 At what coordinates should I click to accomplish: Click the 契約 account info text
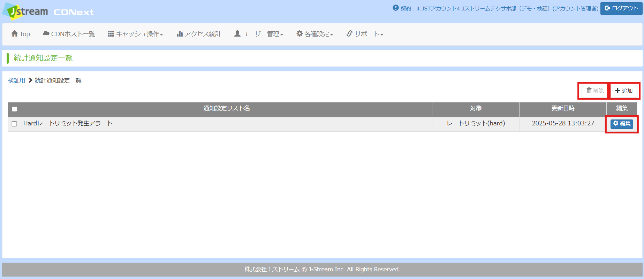(499, 8)
